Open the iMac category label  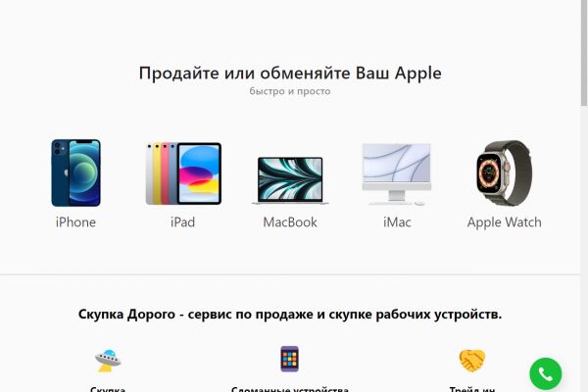[397, 222]
